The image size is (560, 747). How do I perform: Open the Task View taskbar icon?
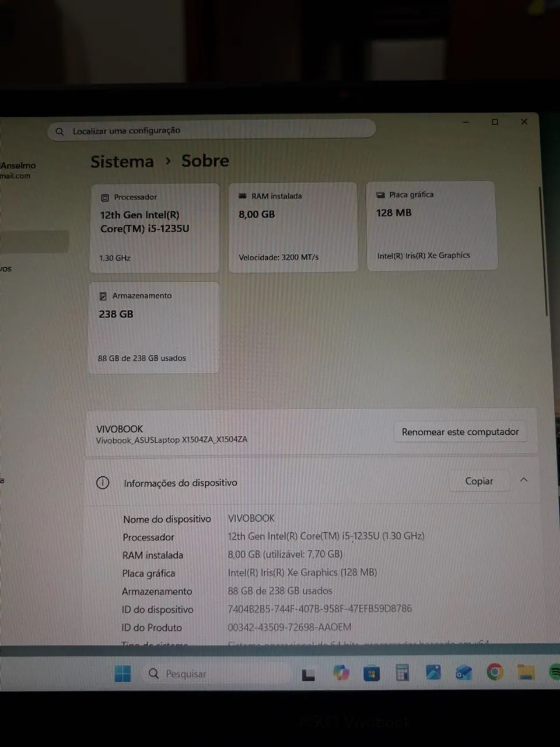pos(308,675)
